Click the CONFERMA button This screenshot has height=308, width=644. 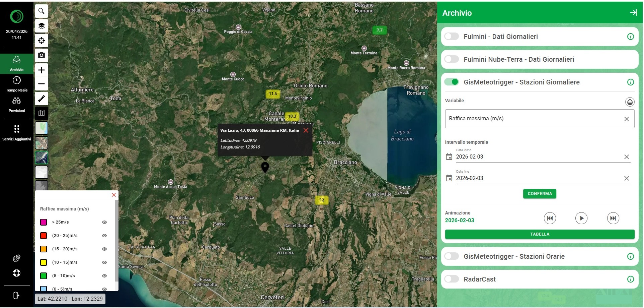tap(539, 194)
